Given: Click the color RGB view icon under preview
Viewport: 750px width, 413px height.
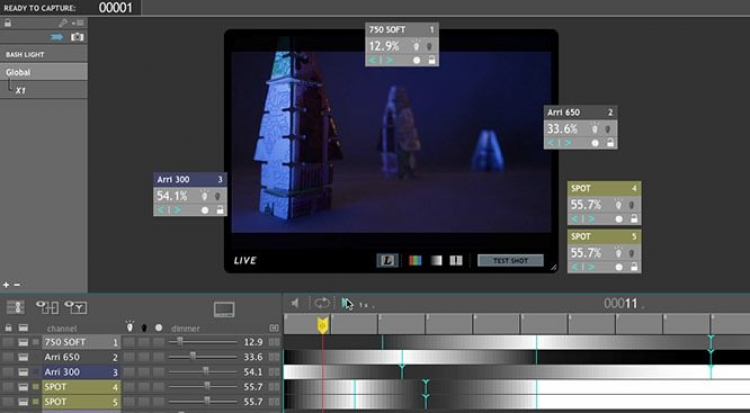Looking at the screenshot, I should coord(414,260).
